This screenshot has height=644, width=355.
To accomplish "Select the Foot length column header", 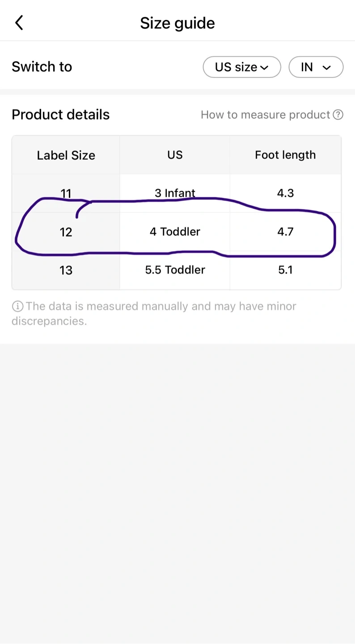I will [285, 155].
